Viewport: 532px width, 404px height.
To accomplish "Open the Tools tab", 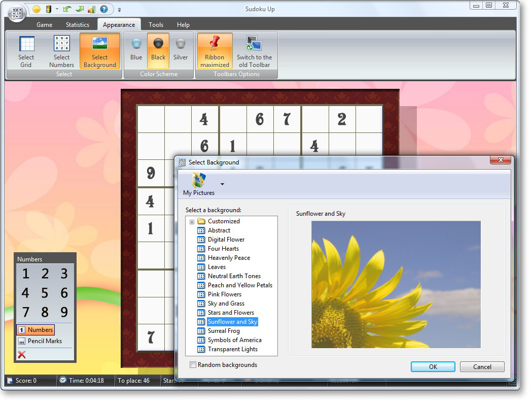I will pyautogui.click(x=156, y=25).
